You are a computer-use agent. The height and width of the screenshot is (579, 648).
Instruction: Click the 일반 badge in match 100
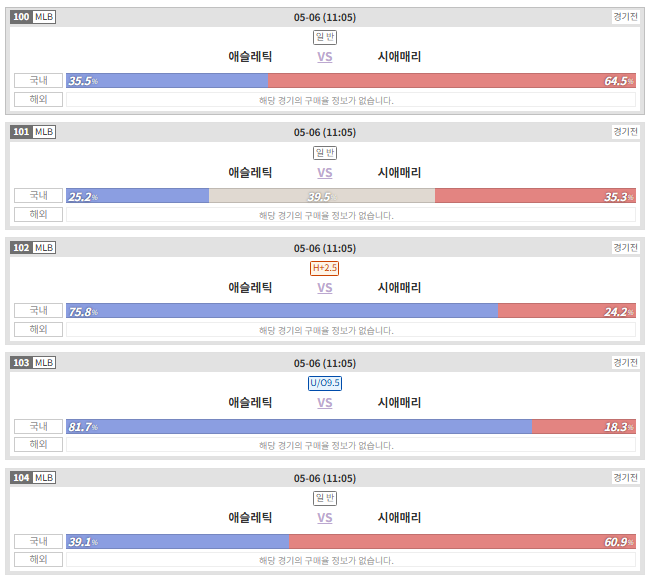(x=325, y=37)
